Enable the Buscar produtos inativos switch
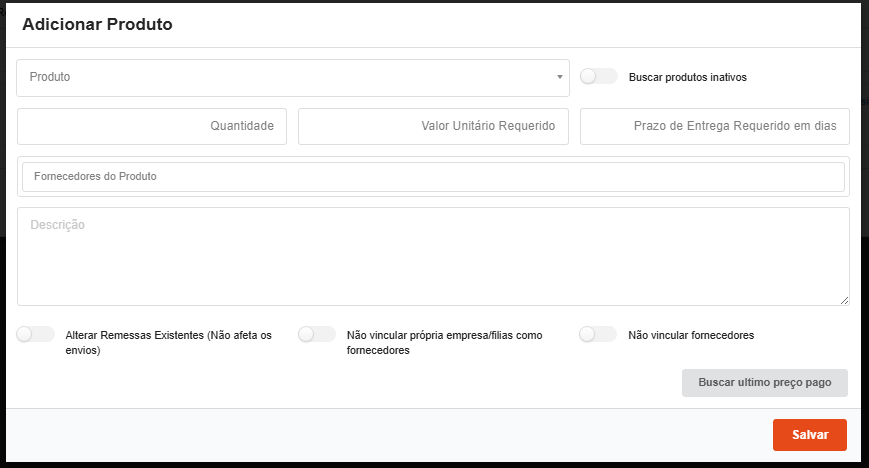This screenshot has height=468, width=869. click(x=598, y=76)
